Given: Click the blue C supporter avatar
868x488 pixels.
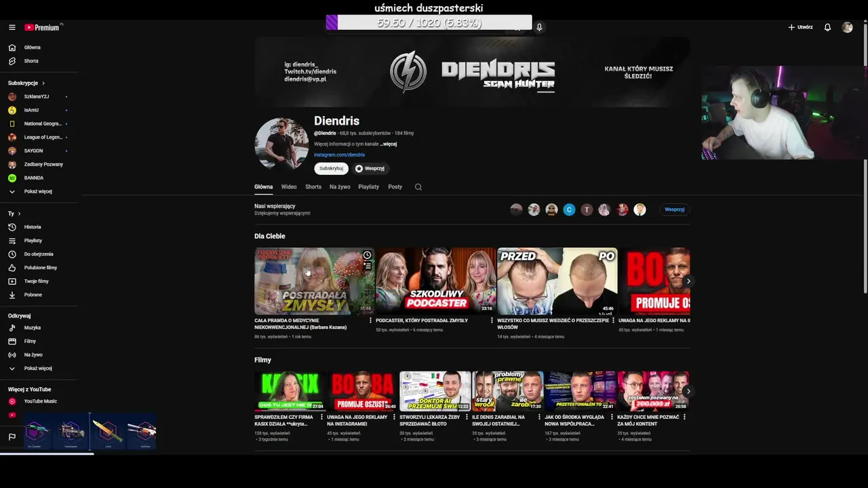Looking at the screenshot, I should click(569, 210).
